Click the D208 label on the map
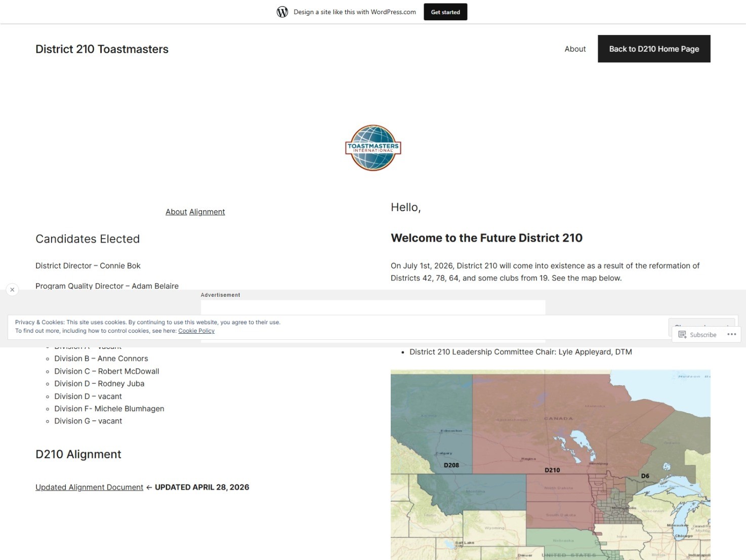This screenshot has width=746, height=560. pyautogui.click(x=451, y=465)
